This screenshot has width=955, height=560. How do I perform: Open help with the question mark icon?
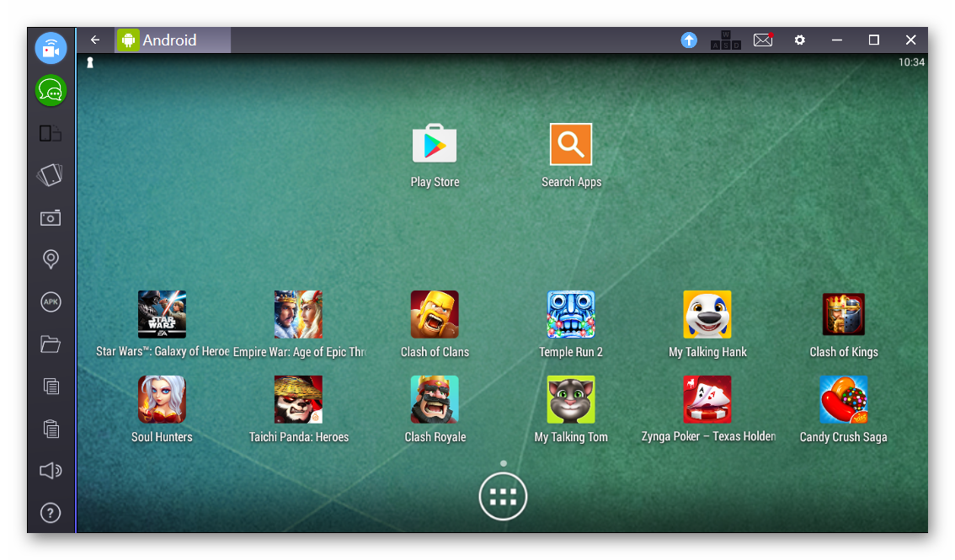[x=51, y=513]
